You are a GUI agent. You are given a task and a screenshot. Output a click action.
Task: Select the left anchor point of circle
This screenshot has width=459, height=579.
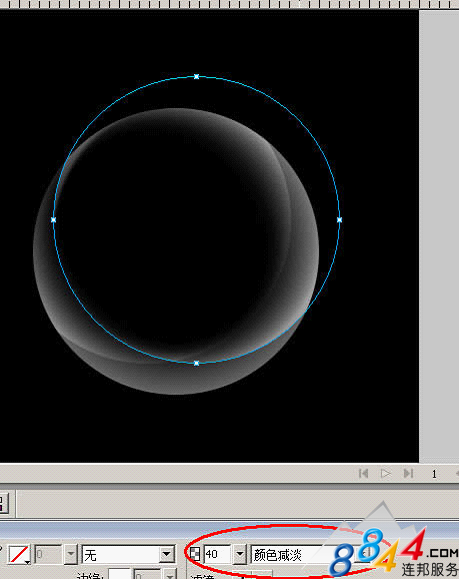[54, 220]
